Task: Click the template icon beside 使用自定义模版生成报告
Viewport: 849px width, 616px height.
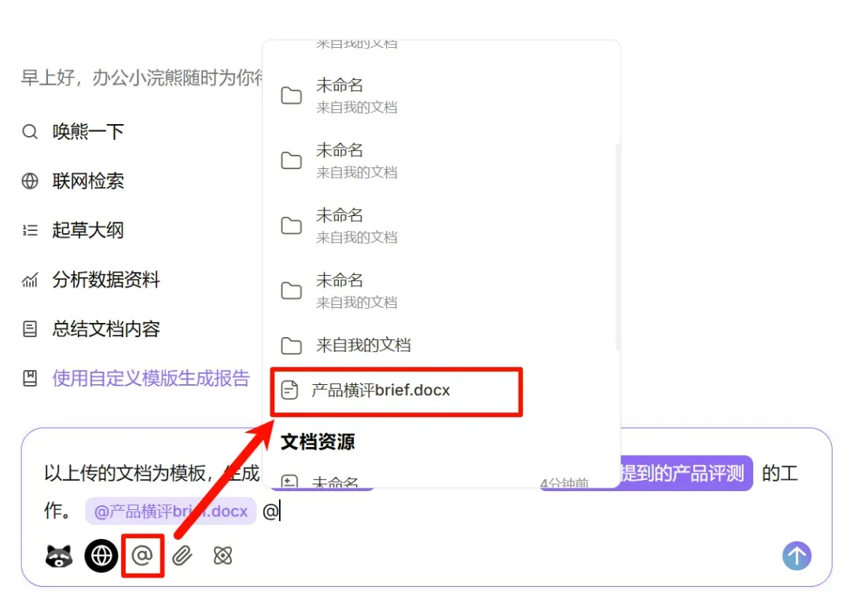Action: [30, 379]
